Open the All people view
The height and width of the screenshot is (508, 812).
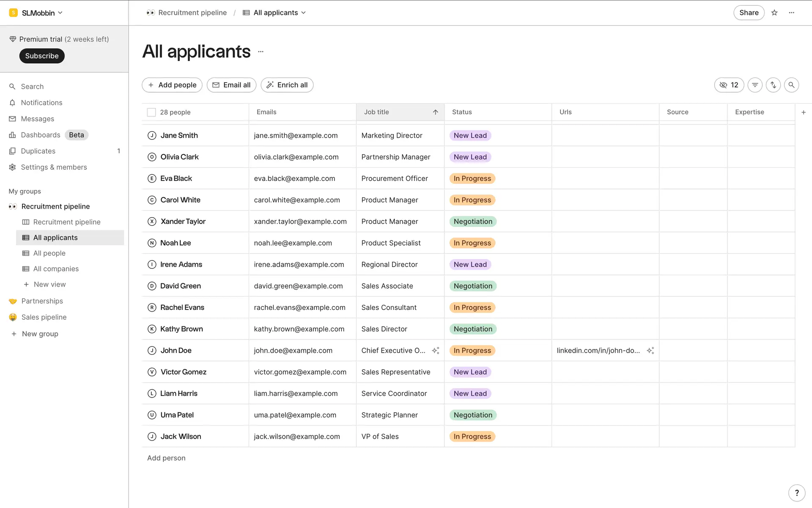point(49,253)
